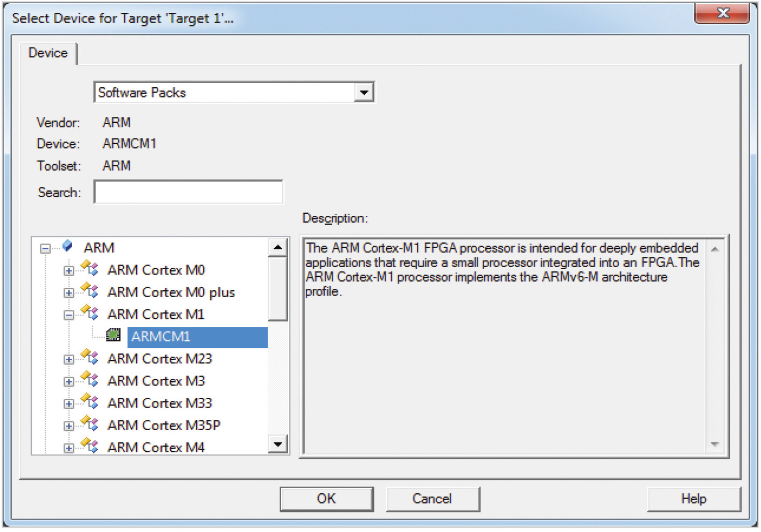Collapse the ARM Cortex M1 node

point(69,315)
